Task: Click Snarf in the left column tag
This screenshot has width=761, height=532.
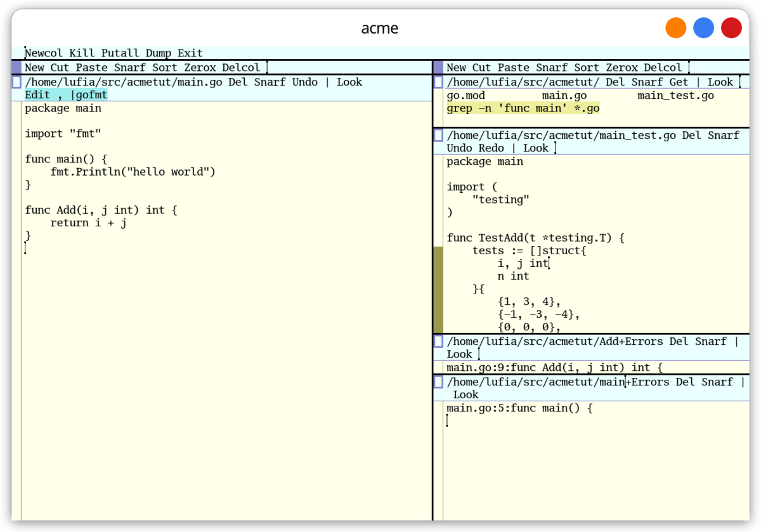Action: tap(130, 67)
